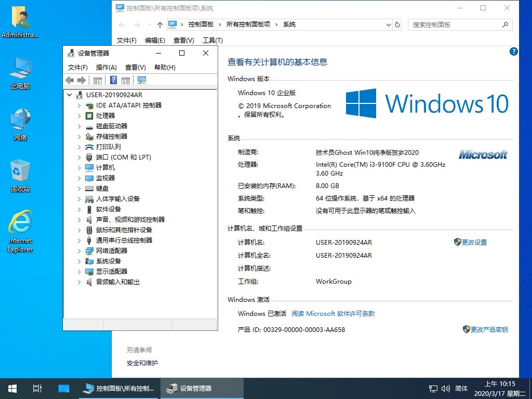Viewport: 532px width, 399px height.
Task: Click the show/hide console tree toolbar icon
Action: coord(98,81)
